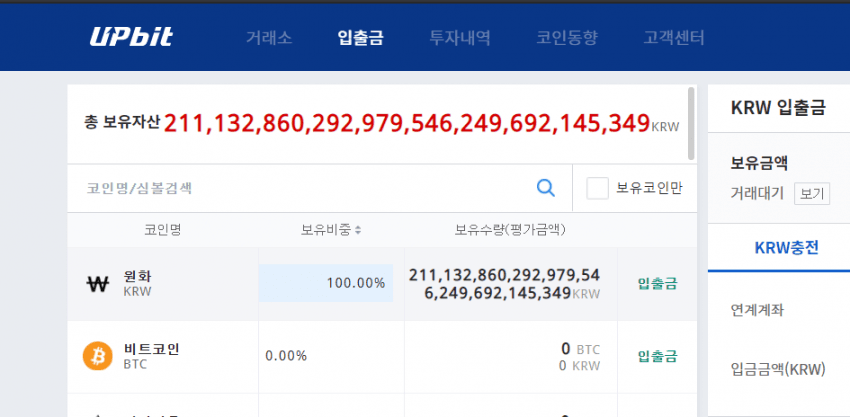Toggle the 보유코인만 checkbox

pyautogui.click(x=597, y=188)
